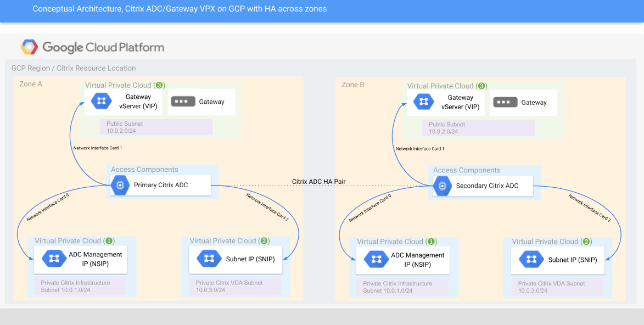Select Zone B Network Interface Card 0 label
The image size is (644, 325).
point(370,208)
